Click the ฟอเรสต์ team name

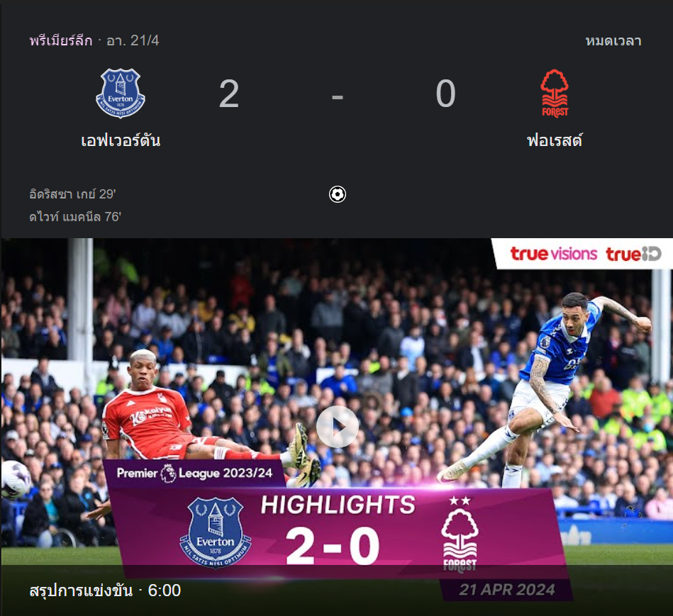(555, 140)
